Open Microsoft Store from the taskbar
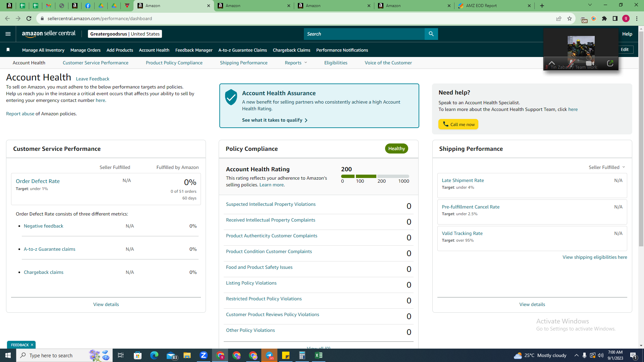 click(138, 355)
